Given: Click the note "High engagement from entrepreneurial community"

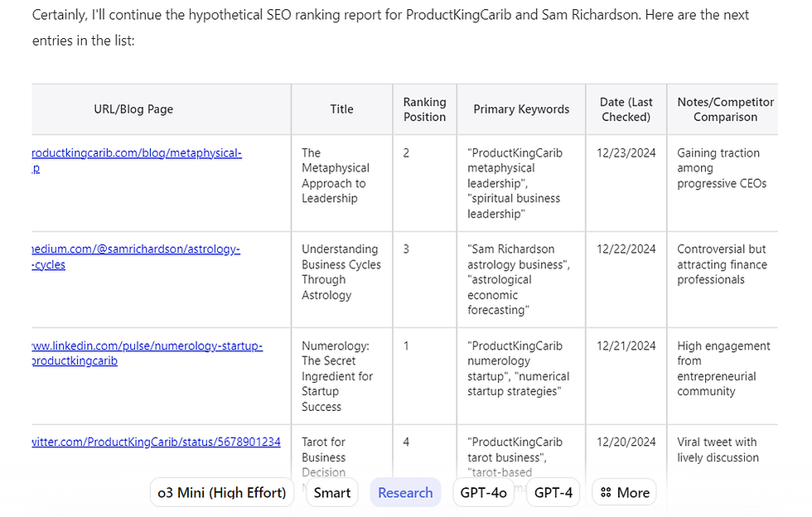Looking at the screenshot, I should (x=723, y=369).
